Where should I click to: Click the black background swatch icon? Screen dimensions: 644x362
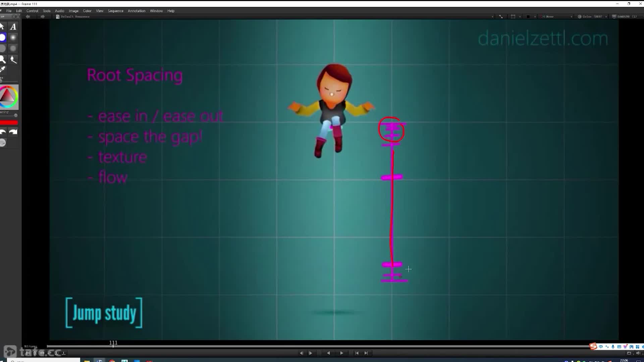coord(528,16)
